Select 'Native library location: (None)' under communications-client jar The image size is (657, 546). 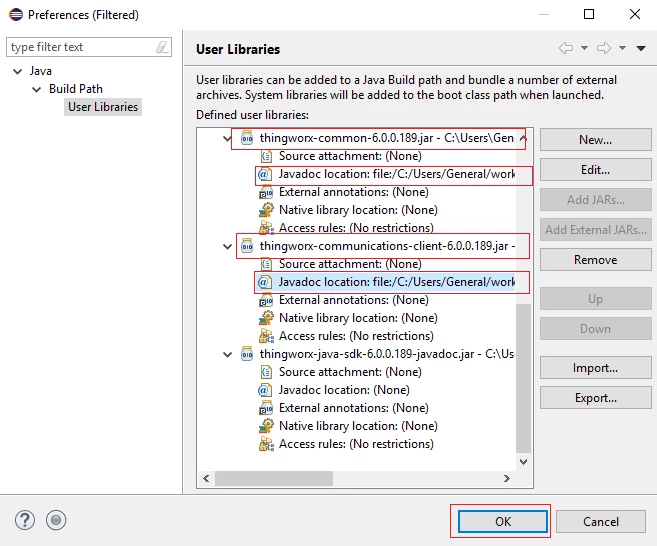tap(358, 318)
